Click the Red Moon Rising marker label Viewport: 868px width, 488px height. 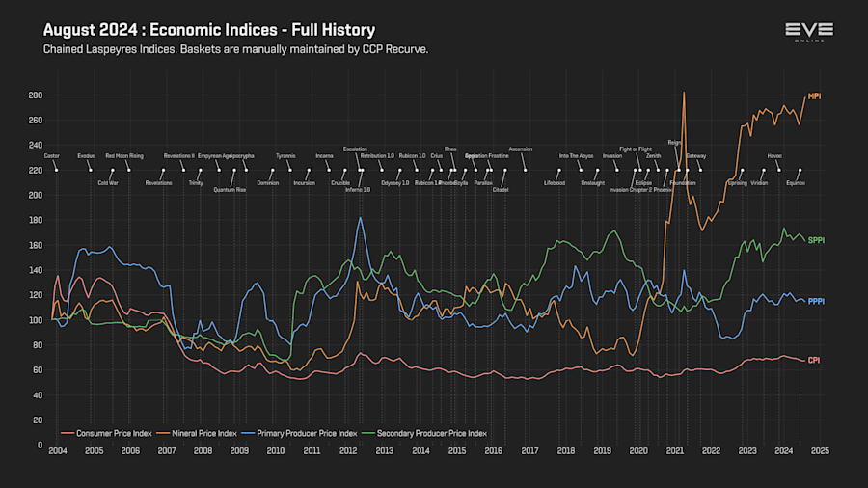[124, 156]
